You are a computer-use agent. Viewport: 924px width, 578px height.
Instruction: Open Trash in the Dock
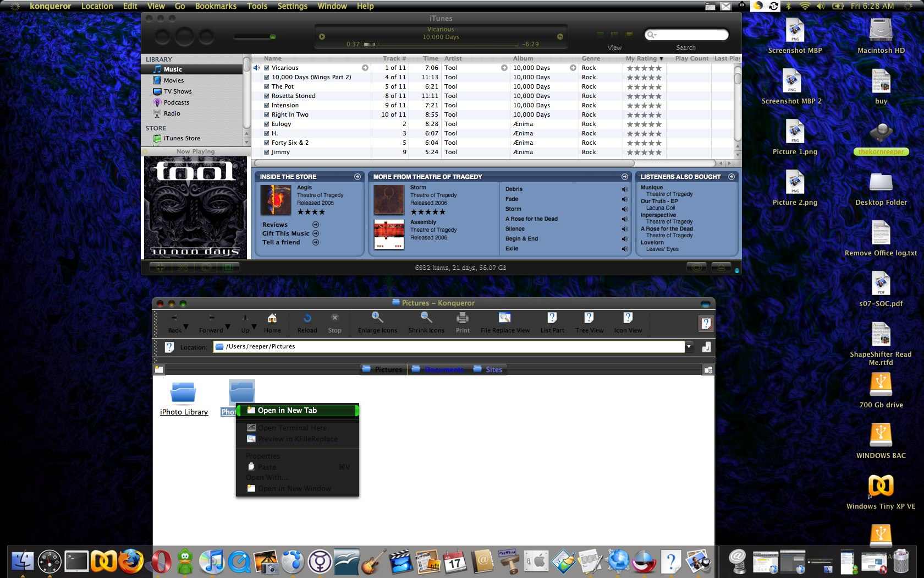901,561
